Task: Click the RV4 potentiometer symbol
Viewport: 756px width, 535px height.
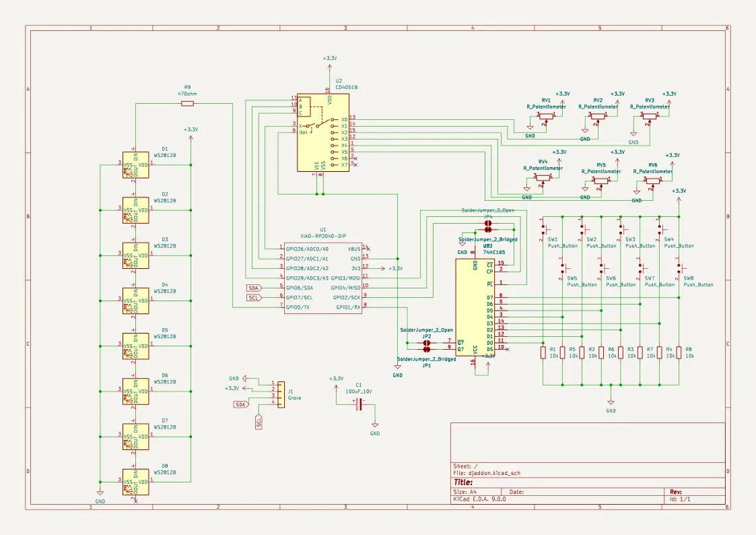Action: 543,177
